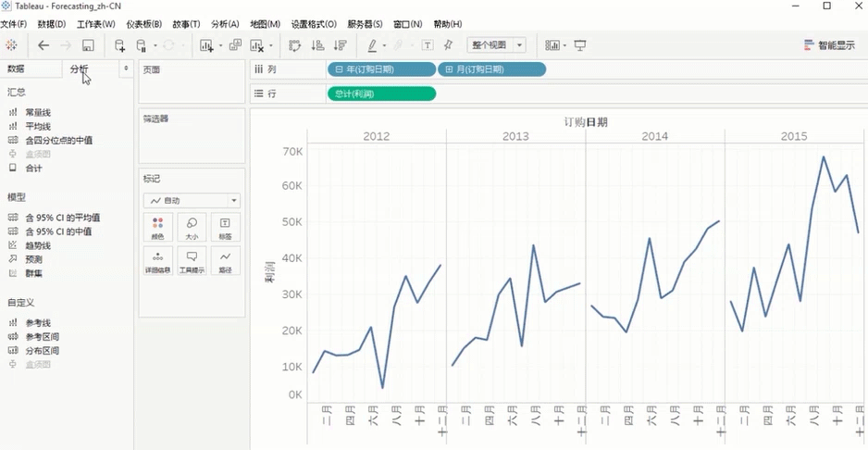Select 趋势线 in the analytics pane
The width and height of the screenshot is (868, 450).
pos(38,245)
